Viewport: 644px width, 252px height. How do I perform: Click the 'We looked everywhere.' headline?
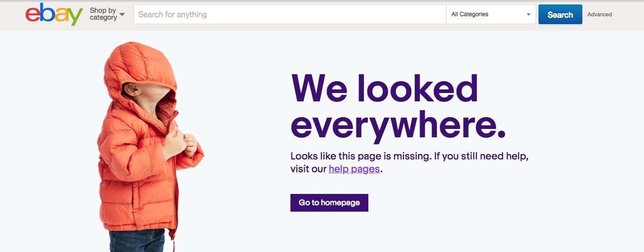pos(398,107)
